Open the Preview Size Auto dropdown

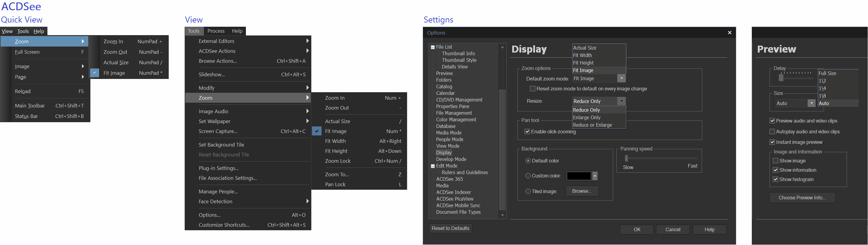[811, 104]
